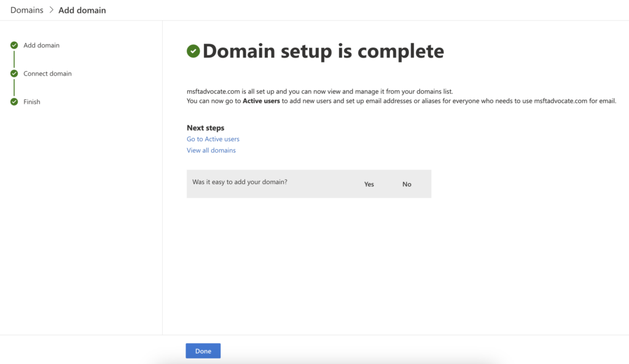Click the 'Was it easy to add your domain?' text
Image resolution: width=629 pixels, height=364 pixels.
(x=240, y=182)
